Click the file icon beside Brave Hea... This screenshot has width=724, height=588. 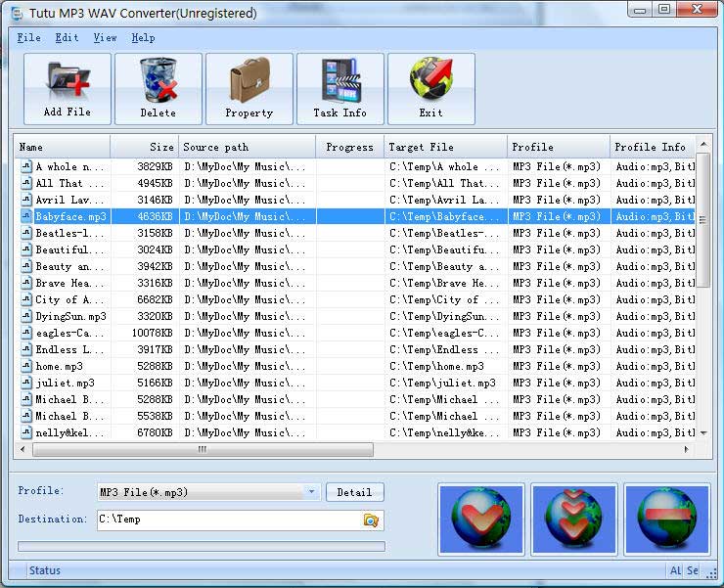pos(26,283)
